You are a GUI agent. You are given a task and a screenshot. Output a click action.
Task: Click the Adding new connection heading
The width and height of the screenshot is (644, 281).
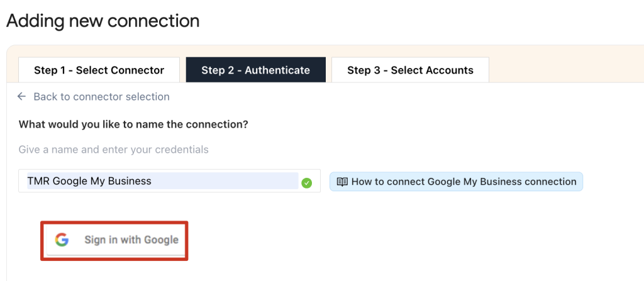pos(103,21)
